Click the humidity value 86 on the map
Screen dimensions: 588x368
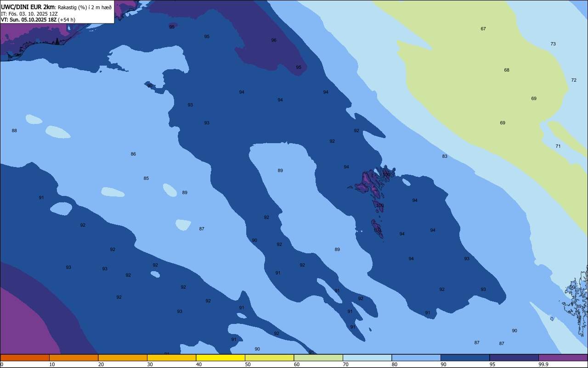[x=133, y=154]
